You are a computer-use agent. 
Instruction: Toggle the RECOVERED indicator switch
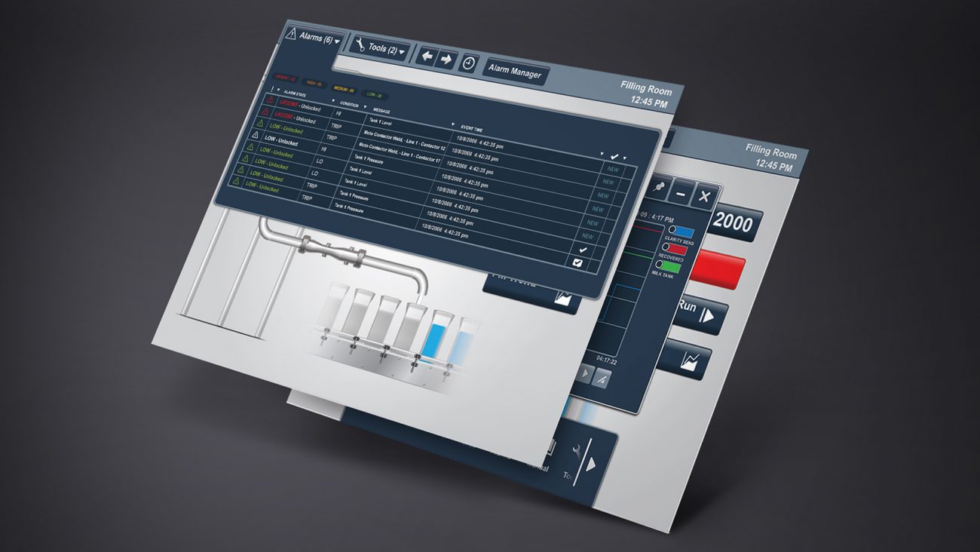click(666, 247)
